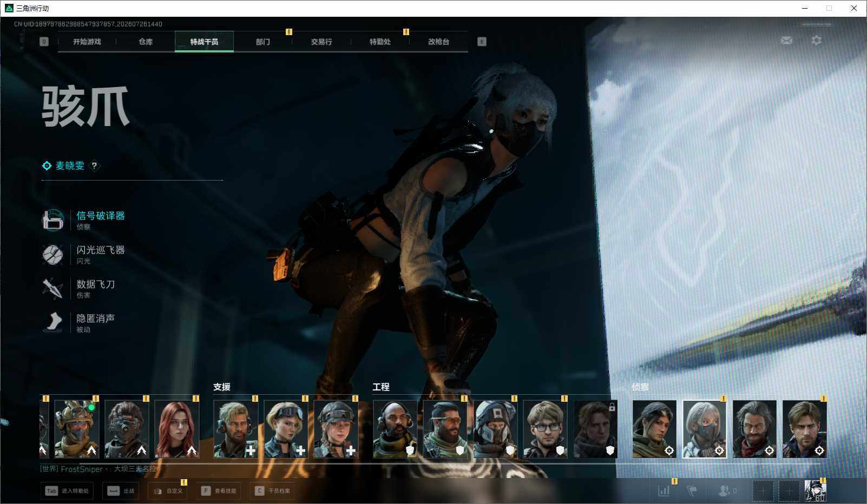Image resolution: width=867 pixels, height=504 pixels.
Task: Click the 支援 category label
Action: coord(222,387)
